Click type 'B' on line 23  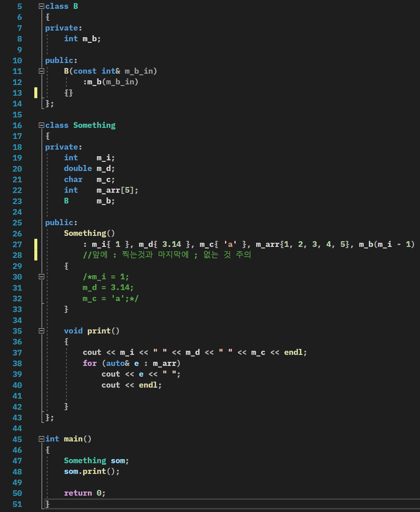point(66,201)
